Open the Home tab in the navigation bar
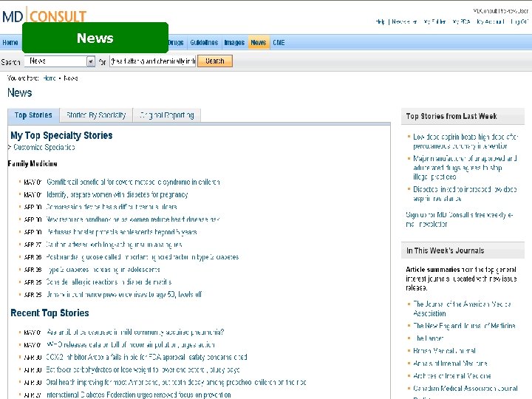532x399 pixels. (x=10, y=42)
